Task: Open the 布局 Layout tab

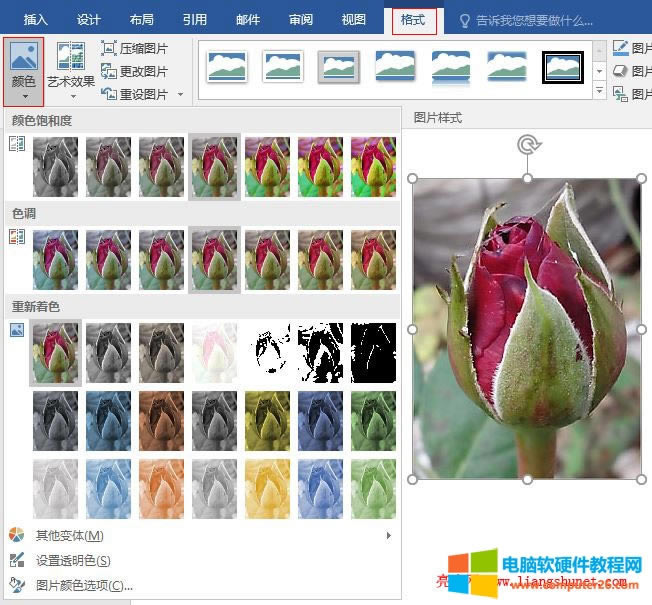Action: coord(142,20)
